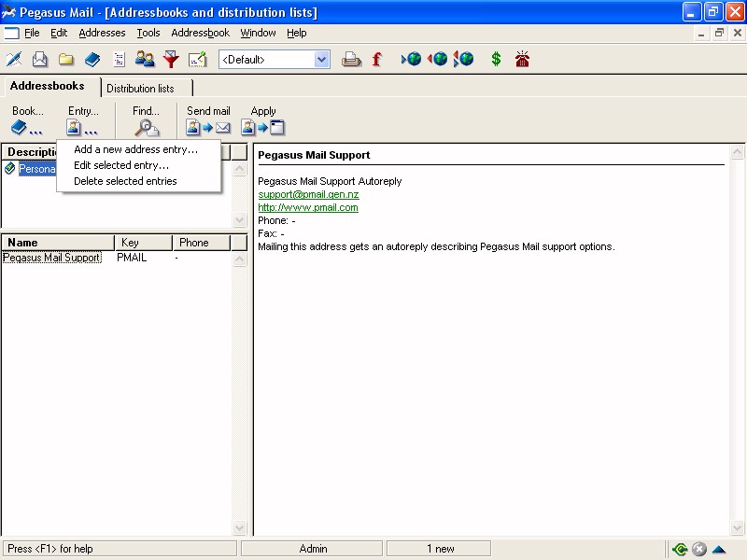This screenshot has height=560, width=747.
Task: Click the Entry... button icon
Action: tap(82, 128)
